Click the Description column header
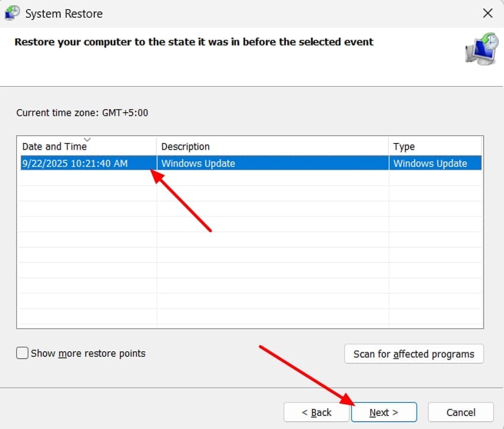504x429 pixels. pyautogui.click(x=273, y=147)
